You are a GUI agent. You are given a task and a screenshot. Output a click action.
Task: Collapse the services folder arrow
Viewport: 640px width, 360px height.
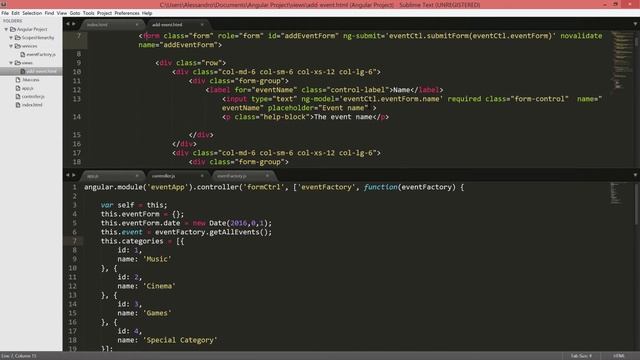point(11,46)
